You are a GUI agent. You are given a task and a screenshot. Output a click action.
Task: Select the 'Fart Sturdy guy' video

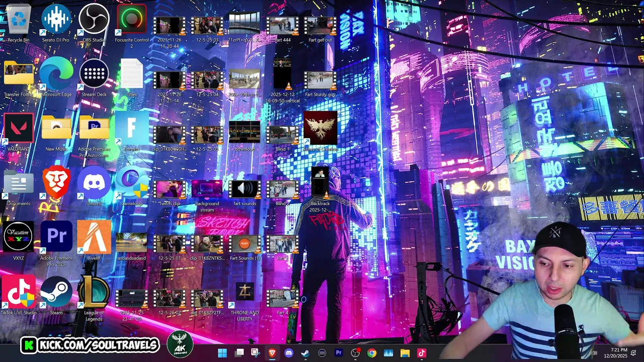(320, 84)
